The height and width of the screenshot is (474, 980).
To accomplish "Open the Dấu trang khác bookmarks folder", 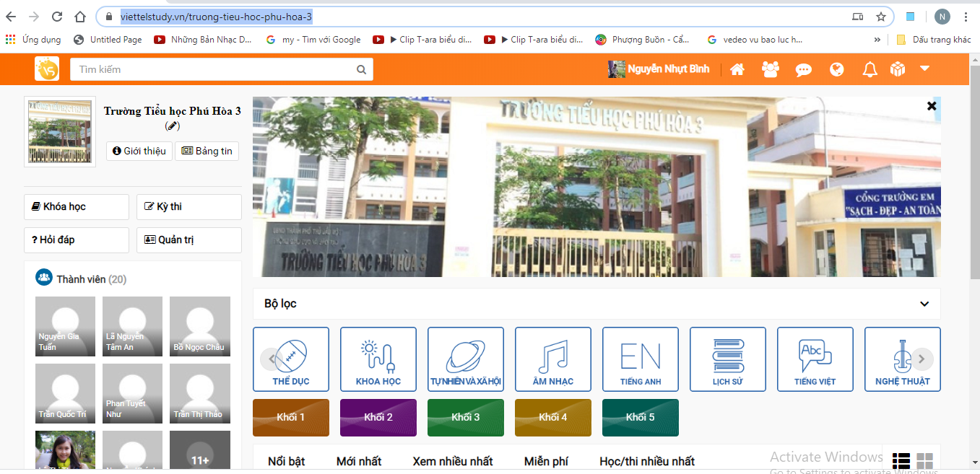I will click(934, 40).
